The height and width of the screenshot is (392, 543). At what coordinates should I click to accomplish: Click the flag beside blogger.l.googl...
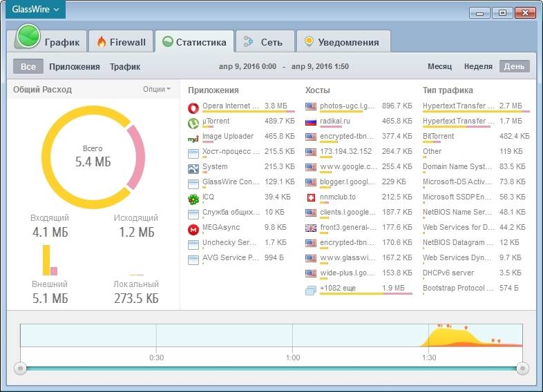click(311, 182)
